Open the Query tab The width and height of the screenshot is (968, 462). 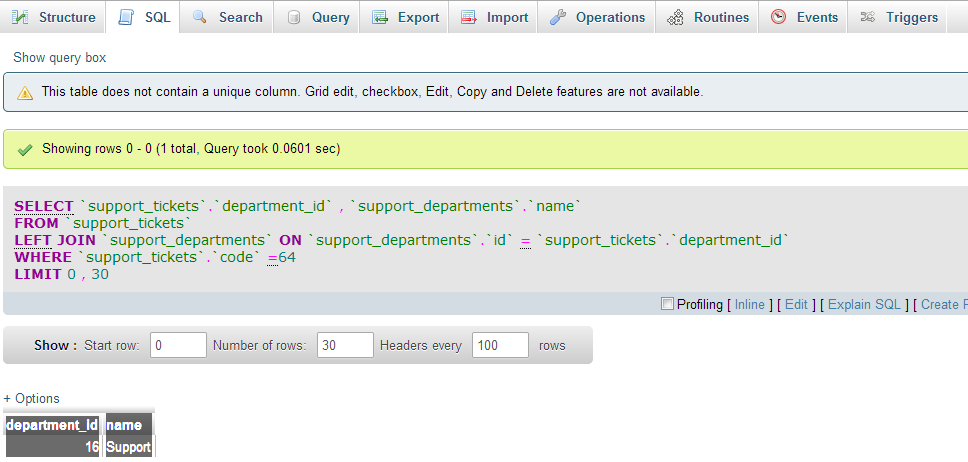(x=319, y=17)
